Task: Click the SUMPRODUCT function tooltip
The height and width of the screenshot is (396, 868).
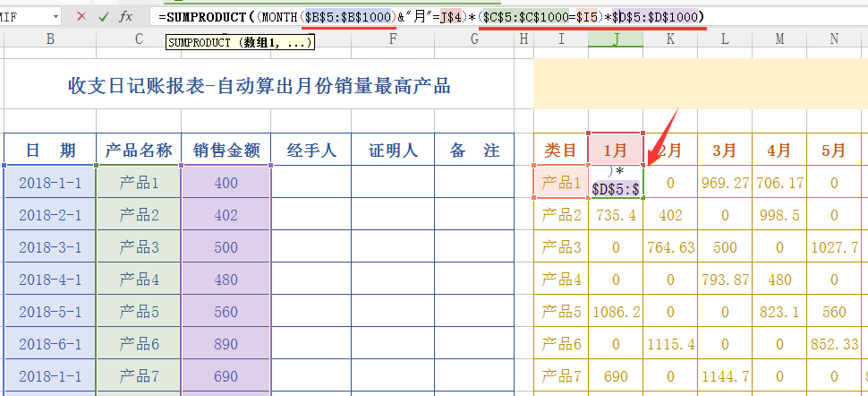Action: click(x=240, y=42)
